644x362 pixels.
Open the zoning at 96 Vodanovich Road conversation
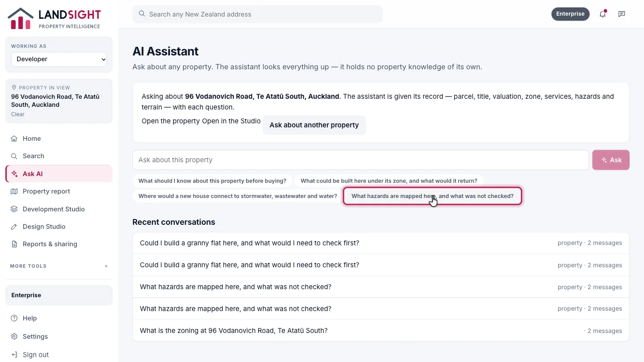[x=381, y=331]
